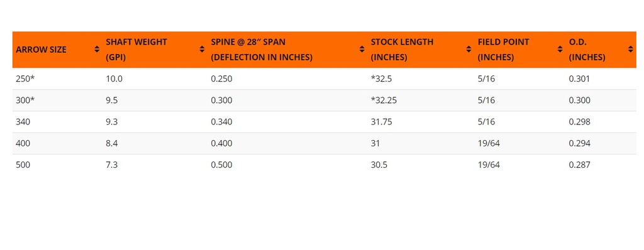Click the 19/64 field point in 400 row
The height and width of the screenshot is (250, 644).
click(489, 143)
